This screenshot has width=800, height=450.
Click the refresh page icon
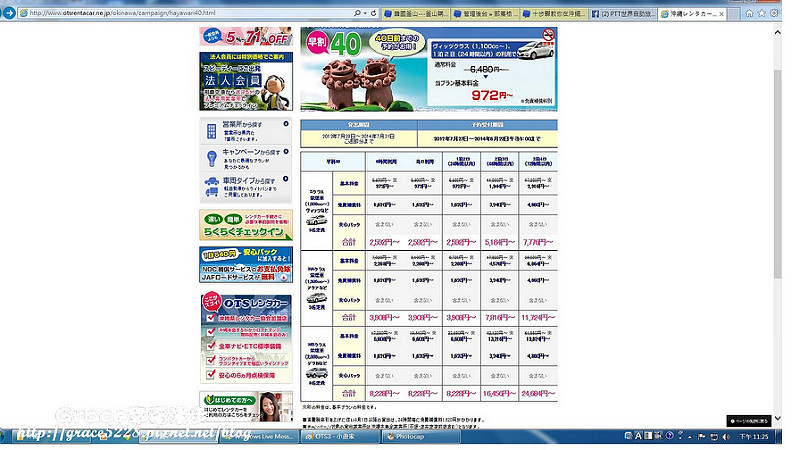pyautogui.click(x=373, y=13)
